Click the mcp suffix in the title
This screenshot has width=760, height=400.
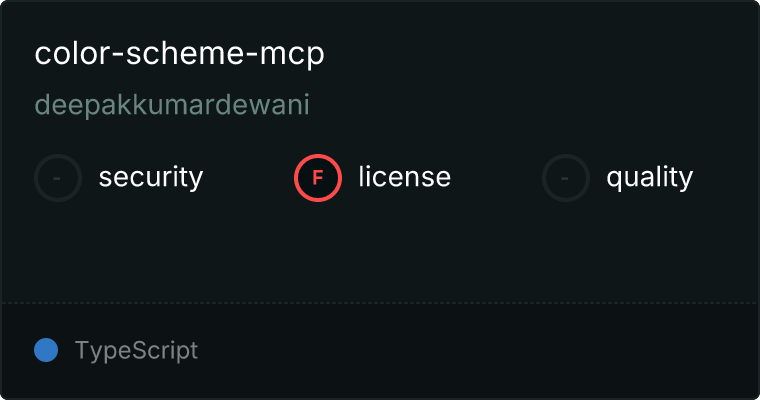click(292, 56)
